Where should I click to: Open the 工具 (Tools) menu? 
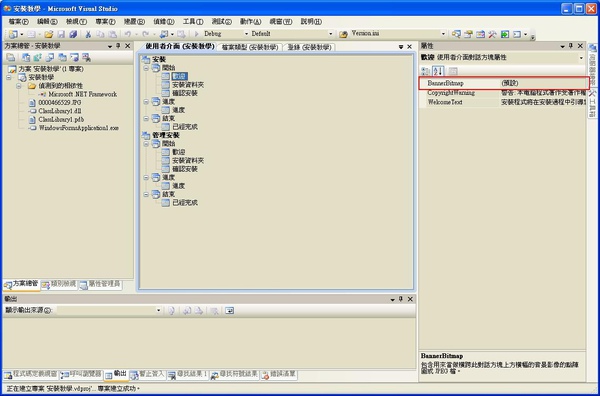pyautogui.click(x=193, y=22)
